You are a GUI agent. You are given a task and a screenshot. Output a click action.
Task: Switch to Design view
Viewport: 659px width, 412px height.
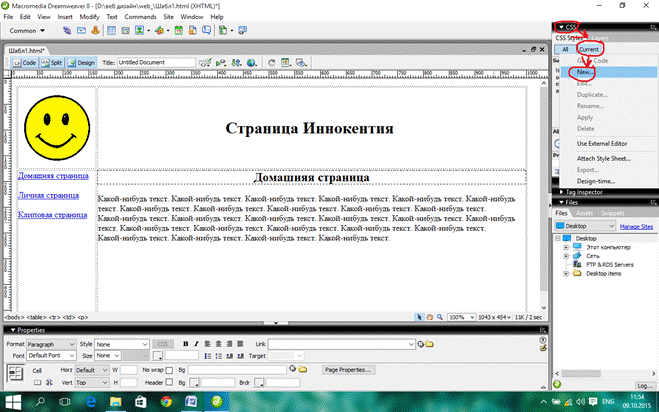82,63
